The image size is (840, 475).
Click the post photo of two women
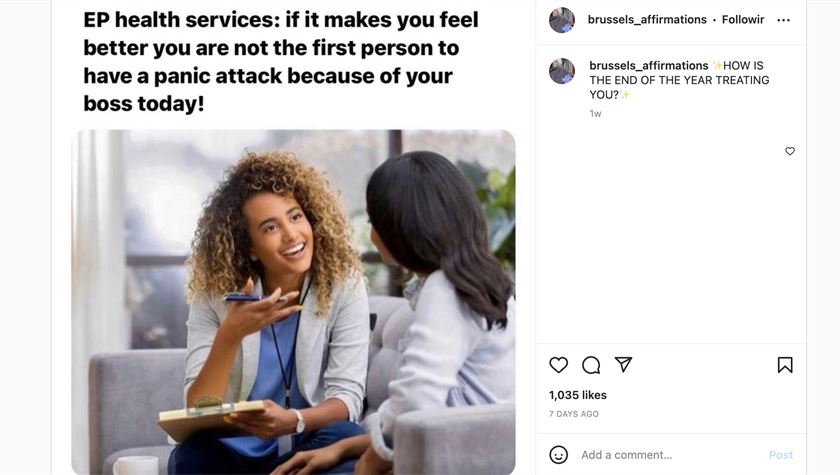pos(294,302)
